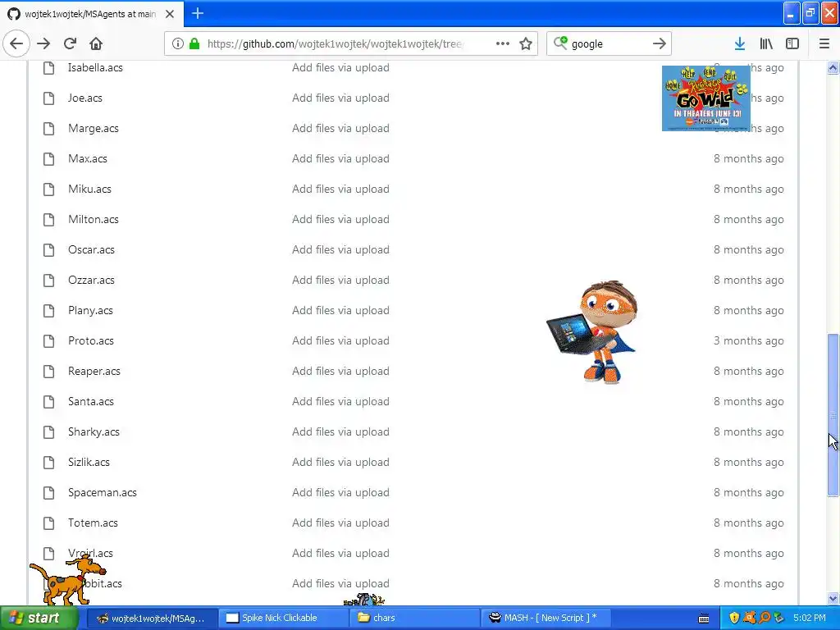Open the Totem.acs file

[93, 523]
